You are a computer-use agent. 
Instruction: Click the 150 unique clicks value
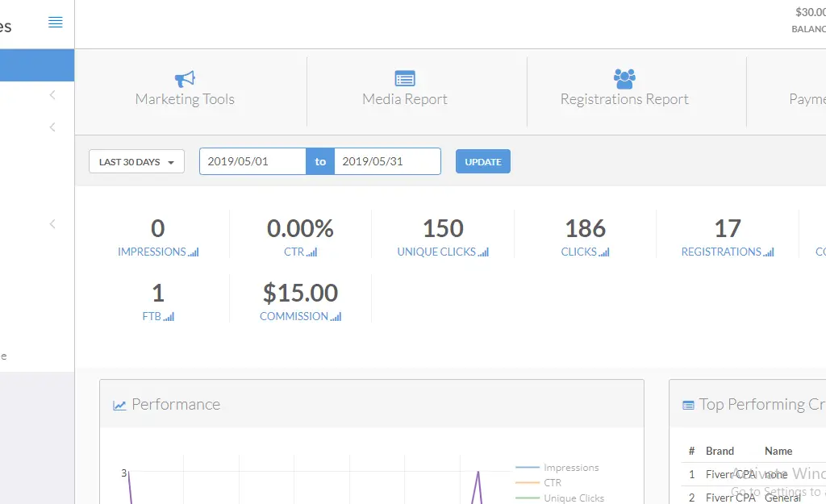443,228
